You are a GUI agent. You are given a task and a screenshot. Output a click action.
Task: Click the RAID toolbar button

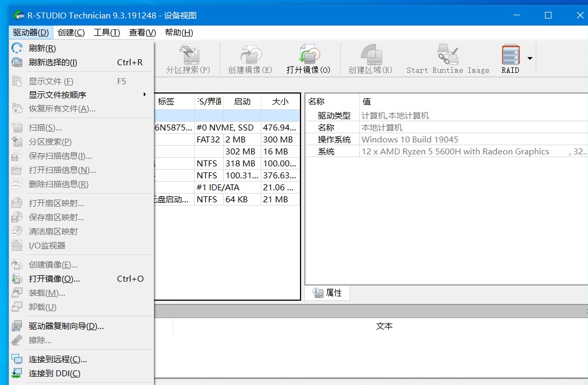click(510, 59)
